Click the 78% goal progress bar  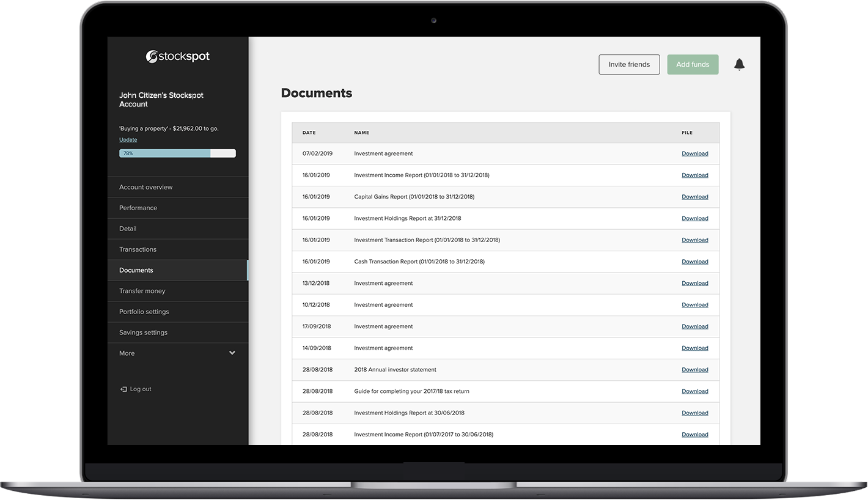(x=177, y=153)
